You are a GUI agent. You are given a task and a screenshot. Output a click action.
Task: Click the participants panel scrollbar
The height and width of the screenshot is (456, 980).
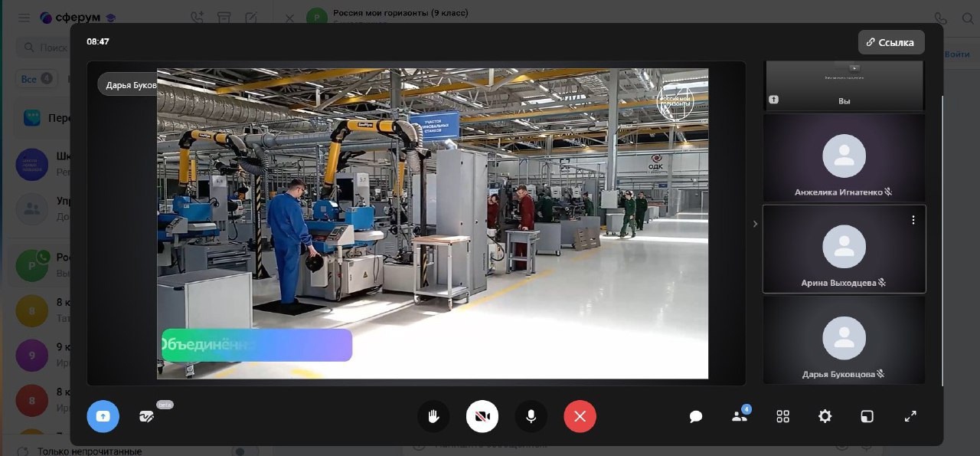tap(942, 239)
